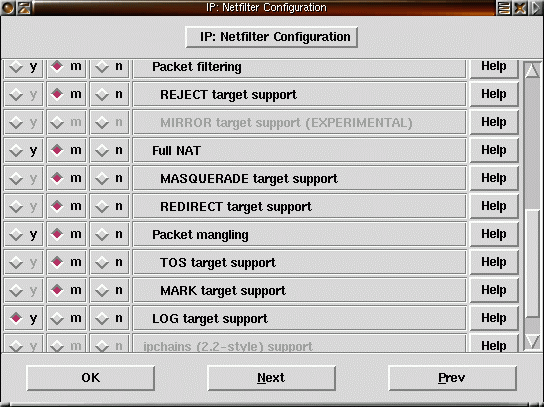Click the scrollbar down arrow
The image size is (544, 407).
pos(532,341)
